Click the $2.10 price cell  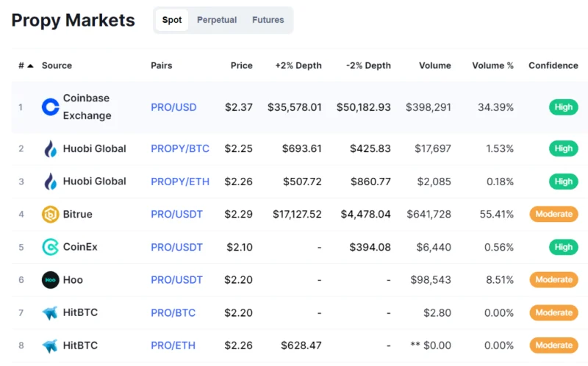[x=240, y=247]
